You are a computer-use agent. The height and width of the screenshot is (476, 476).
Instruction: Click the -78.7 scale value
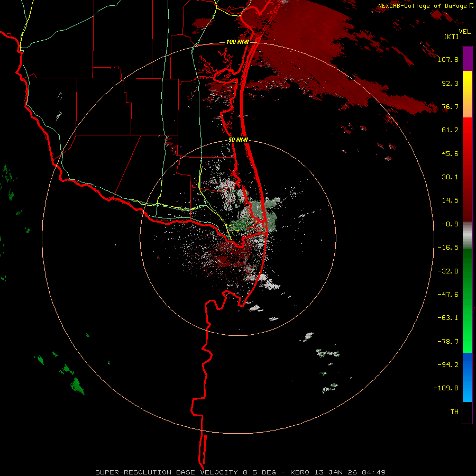(448, 342)
